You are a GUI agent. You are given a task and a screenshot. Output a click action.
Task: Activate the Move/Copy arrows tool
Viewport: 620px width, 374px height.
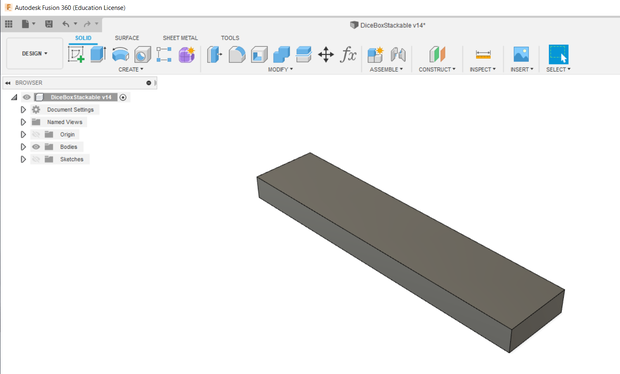coord(326,55)
